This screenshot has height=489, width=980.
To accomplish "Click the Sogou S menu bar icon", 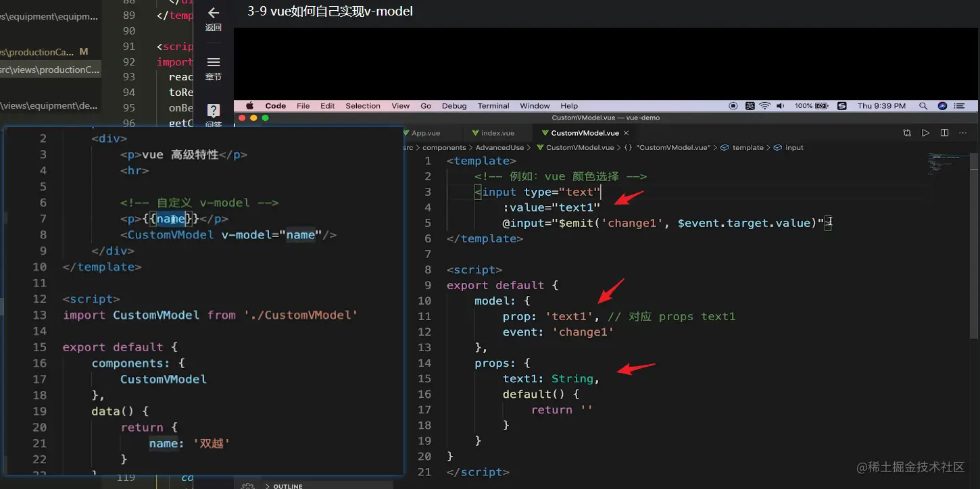I will point(841,106).
